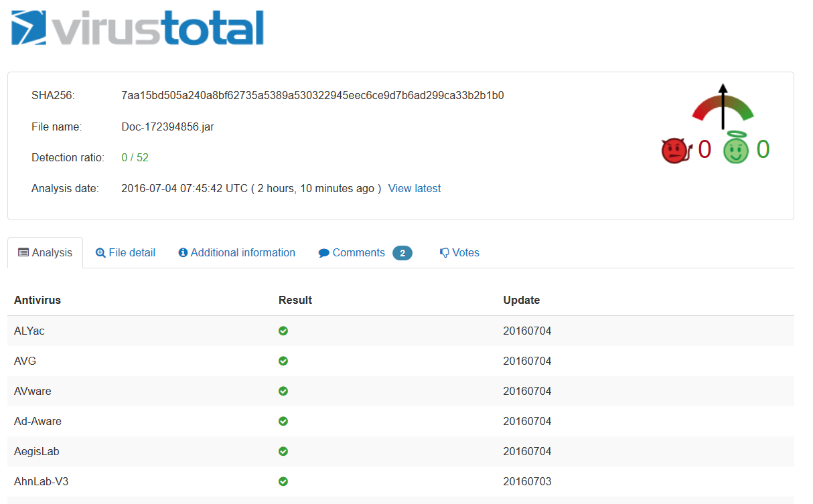Click the AhnLab-V3 antivirus name

(40, 481)
